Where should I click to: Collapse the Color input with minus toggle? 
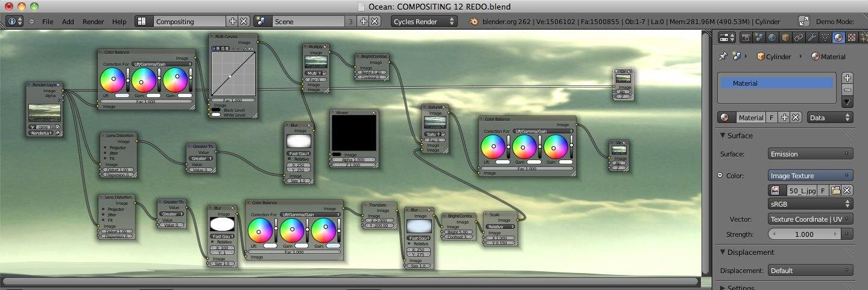[x=720, y=175]
